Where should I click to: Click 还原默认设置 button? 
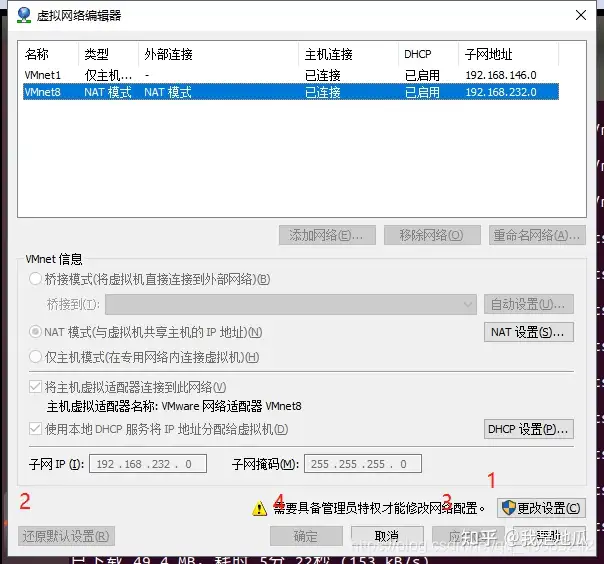coord(66,536)
